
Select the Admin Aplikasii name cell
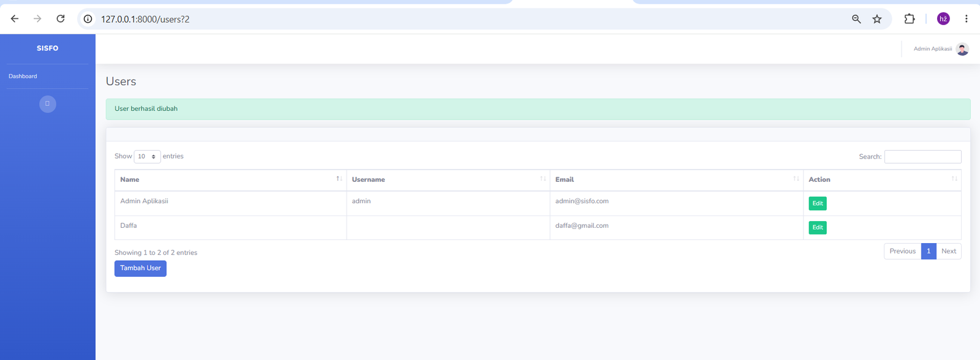coord(230,203)
